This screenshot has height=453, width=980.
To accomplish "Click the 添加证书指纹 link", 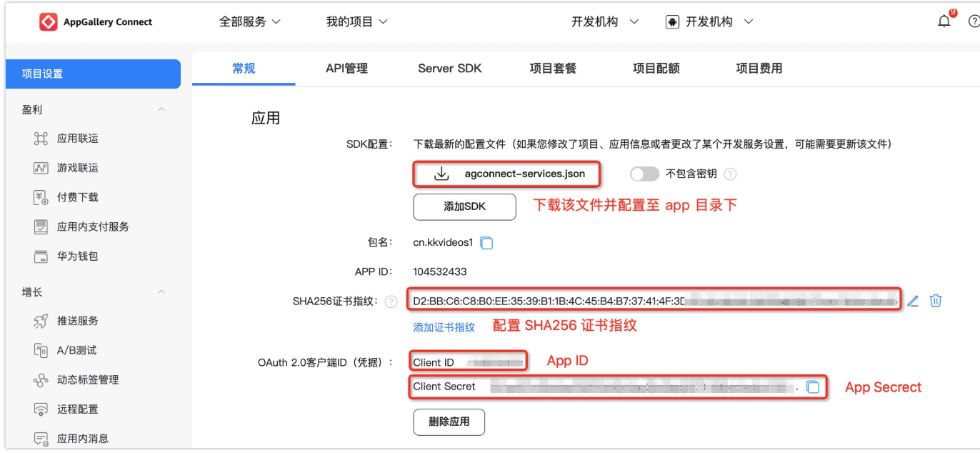I will 444,327.
